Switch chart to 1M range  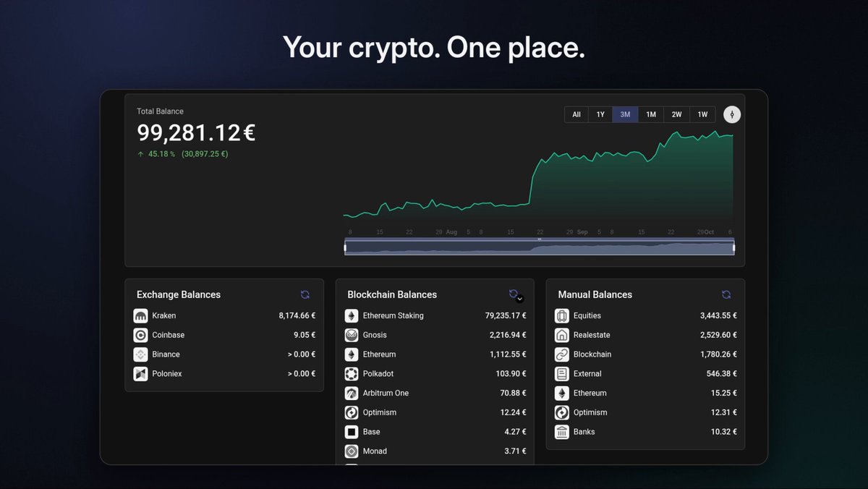tap(651, 114)
